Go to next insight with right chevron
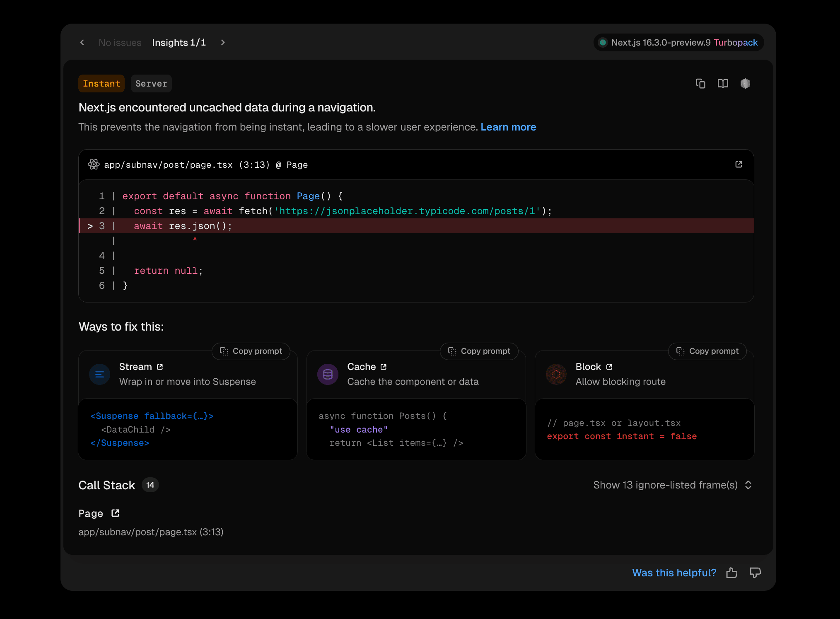Screen dimensions: 840x619 click(x=223, y=42)
